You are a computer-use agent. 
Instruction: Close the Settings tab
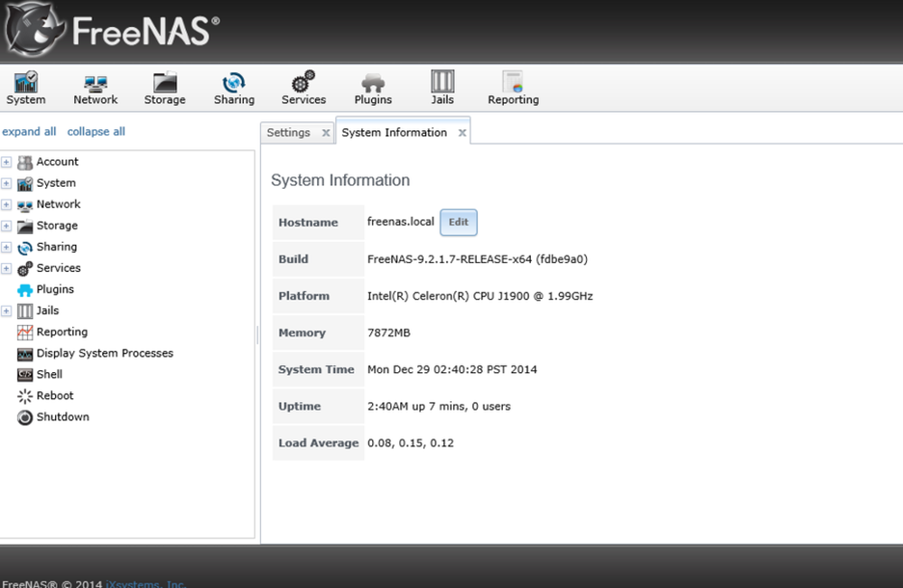326,133
